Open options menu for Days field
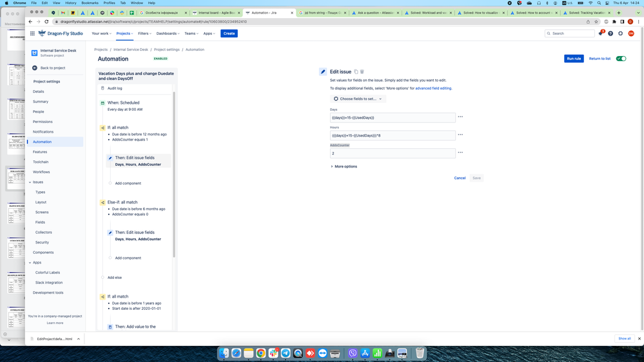The image size is (644, 362). (x=460, y=117)
